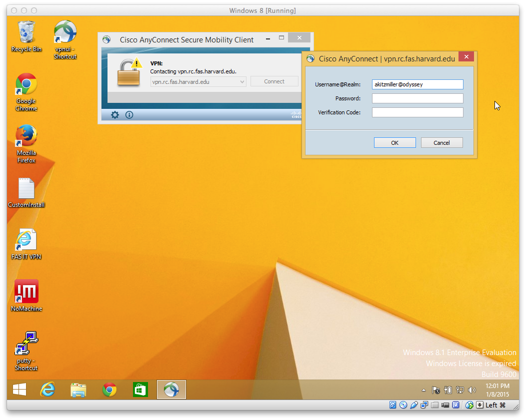The height and width of the screenshot is (420, 526).
Task: Focus the Verification Code input field
Action: pos(417,112)
